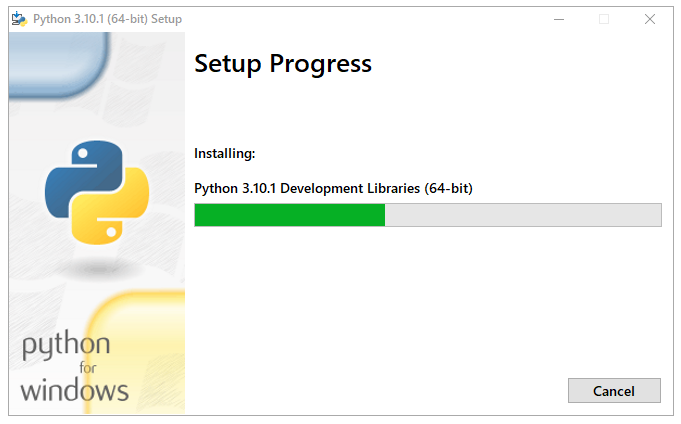Click the "windows" word in sidebar banner
This screenshot has width=681, height=424.
(x=75, y=390)
